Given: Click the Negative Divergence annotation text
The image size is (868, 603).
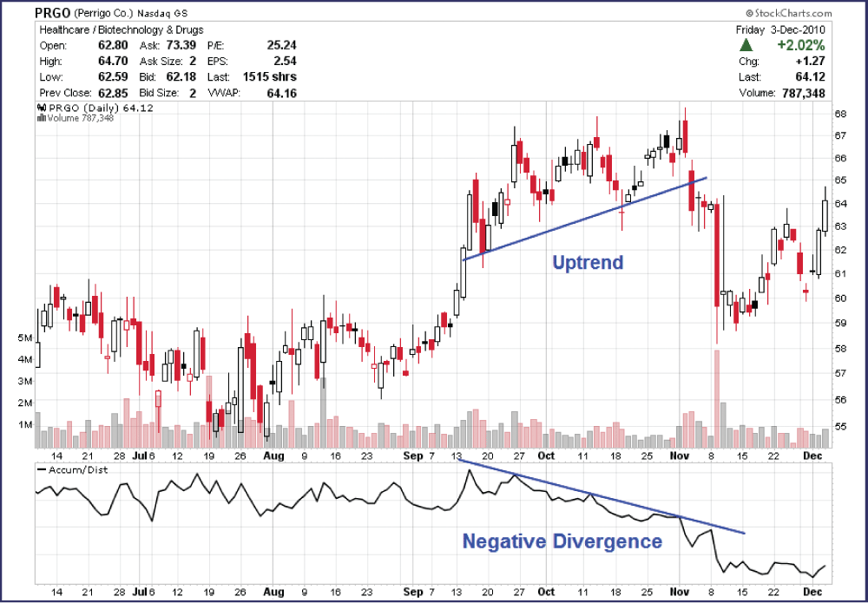Looking at the screenshot, I should 562,542.
